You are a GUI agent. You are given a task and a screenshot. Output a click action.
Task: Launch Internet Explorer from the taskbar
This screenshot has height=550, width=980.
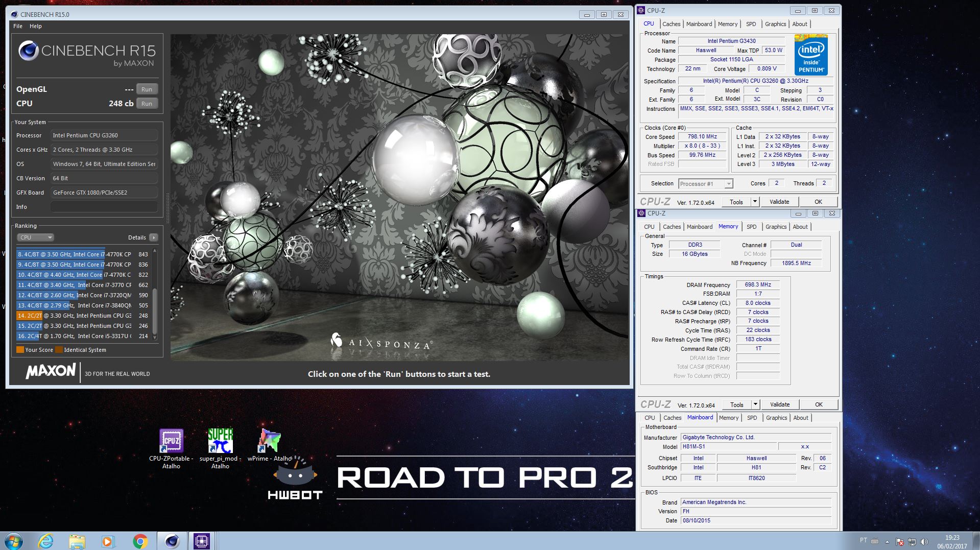45,541
